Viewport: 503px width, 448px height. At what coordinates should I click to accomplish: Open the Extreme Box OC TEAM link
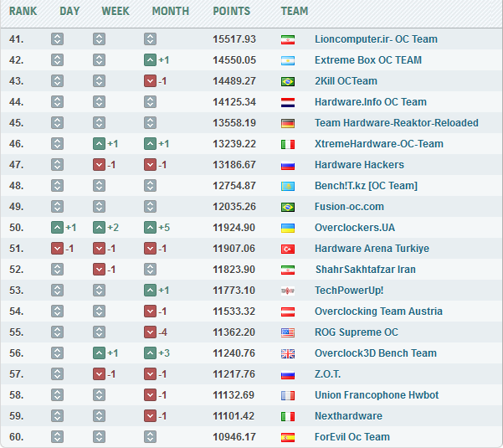coord(368,60)
